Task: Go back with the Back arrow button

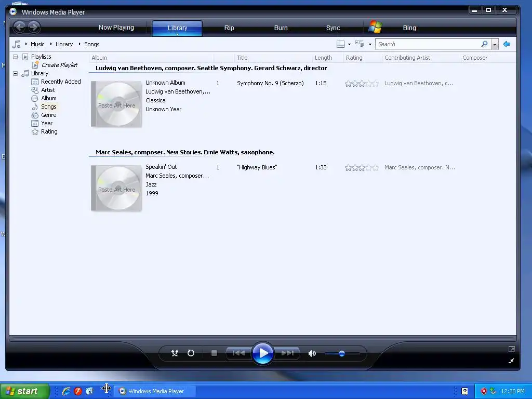Action: click(x=20, y=27)
